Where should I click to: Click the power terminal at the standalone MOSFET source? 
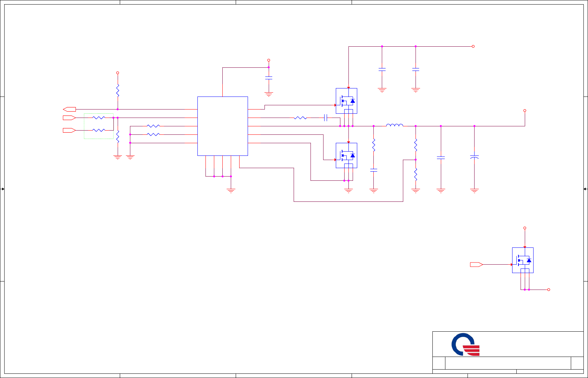tap(549, 290)
